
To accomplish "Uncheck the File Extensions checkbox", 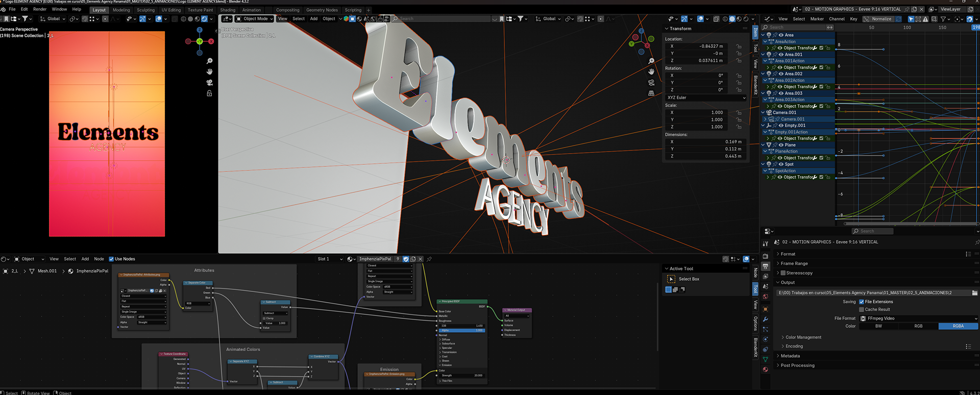I will [x=862, y=302].
